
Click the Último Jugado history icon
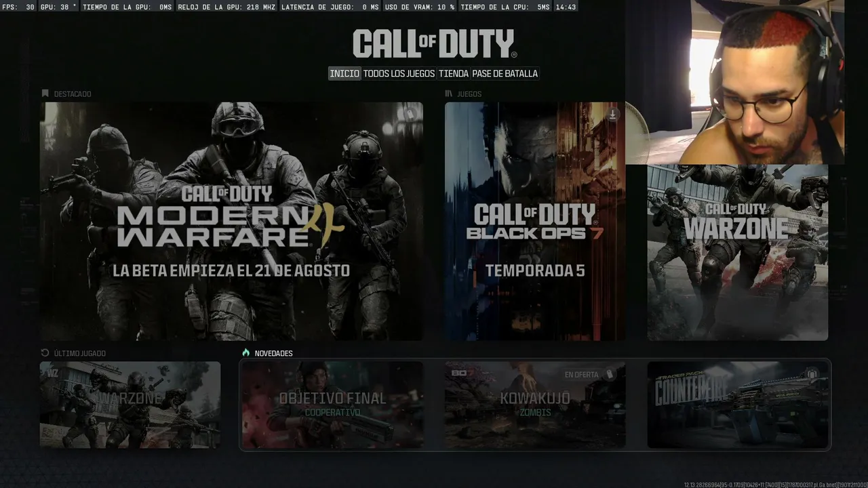tap(45, 353)
